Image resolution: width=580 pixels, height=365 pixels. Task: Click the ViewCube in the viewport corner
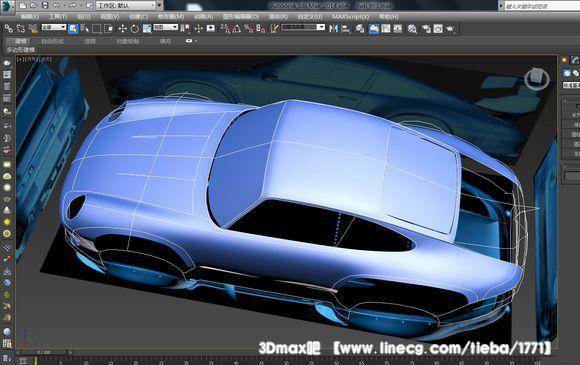pyautogui.click(x=537, y=79)
